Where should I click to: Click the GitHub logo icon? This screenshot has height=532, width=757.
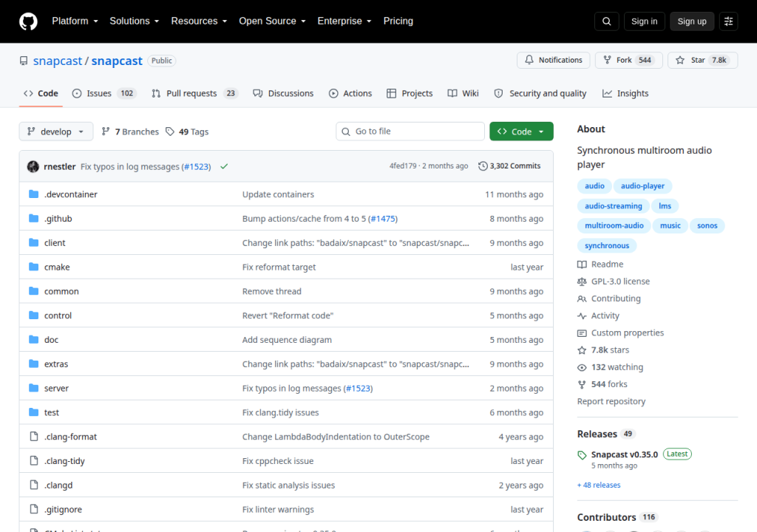28,21
